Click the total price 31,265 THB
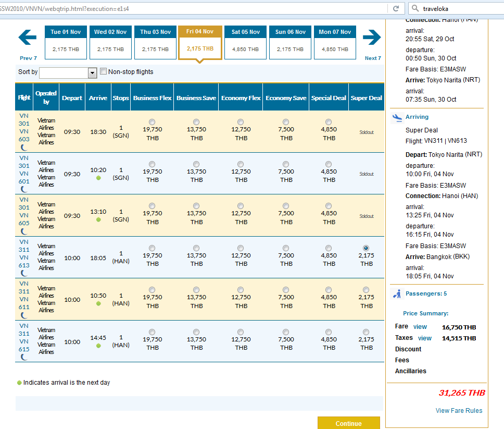 462,393
